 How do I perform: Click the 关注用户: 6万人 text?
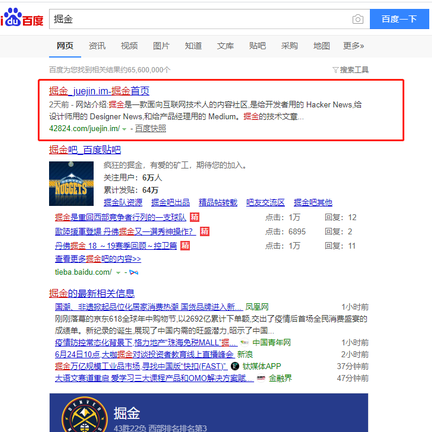pyautogui.click(x=133, y=178)
